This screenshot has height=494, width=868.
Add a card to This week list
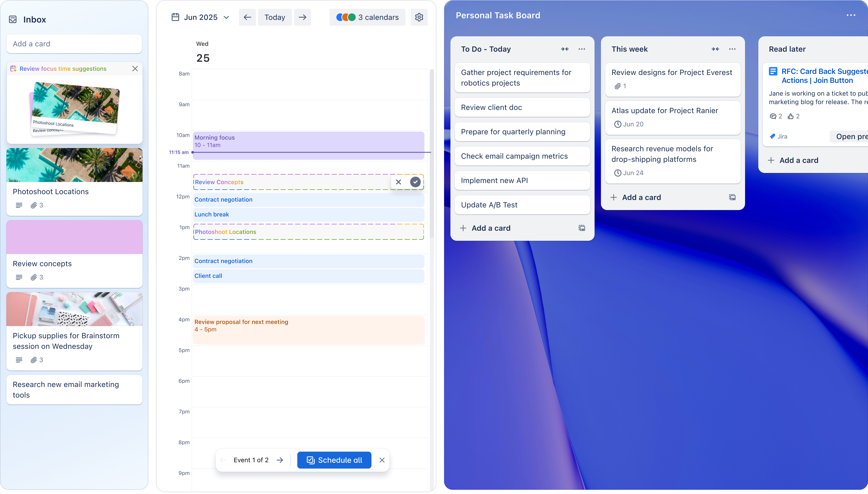pyautogui.click(x=636, y=197)
